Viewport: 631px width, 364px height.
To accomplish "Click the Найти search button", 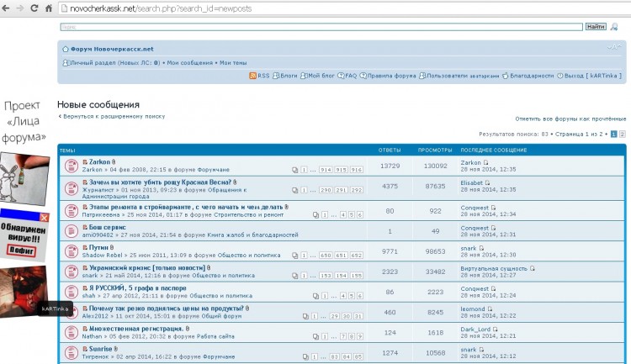I will (596, 27).
